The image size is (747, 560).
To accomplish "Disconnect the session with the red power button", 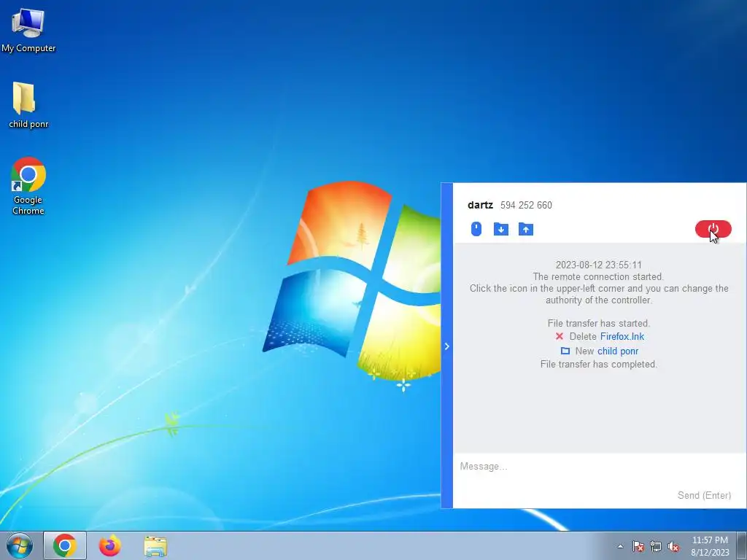I will click(x=713, y=229).
